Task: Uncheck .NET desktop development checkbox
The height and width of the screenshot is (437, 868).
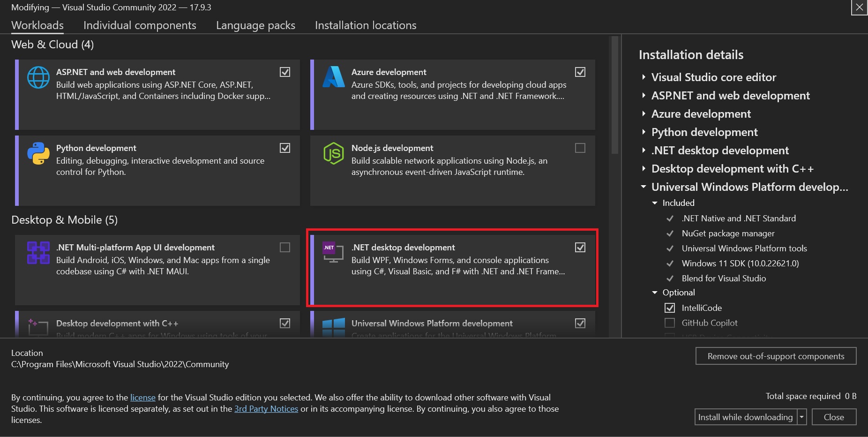Action: 580,247
